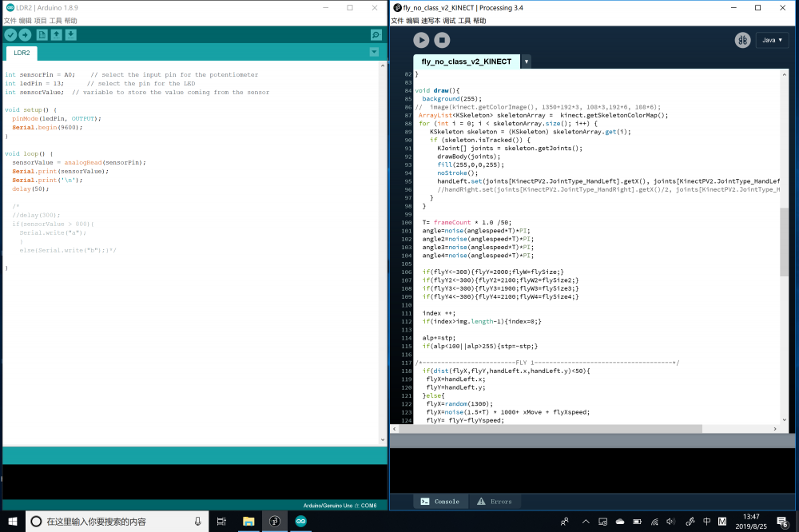799x532 pixels.
Task: Click the 'background(255);' line in Processing
Action: coord(452,99)
